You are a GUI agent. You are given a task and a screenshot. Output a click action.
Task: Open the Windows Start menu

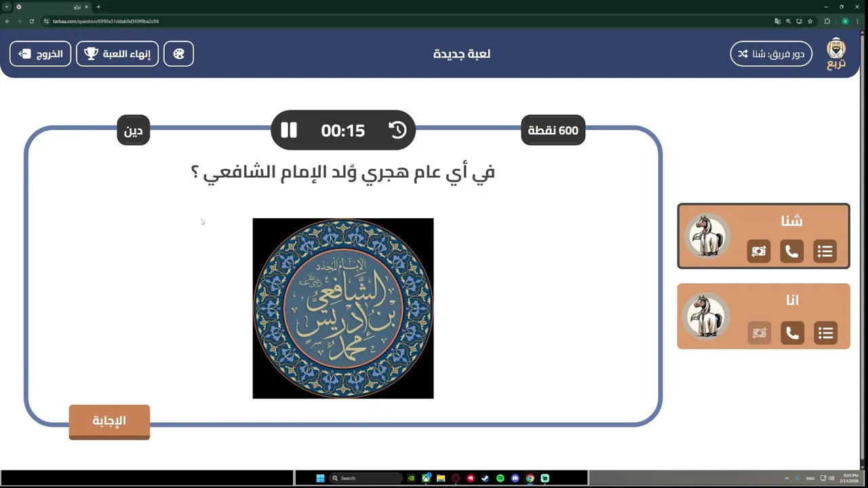(x=320, y=478)
